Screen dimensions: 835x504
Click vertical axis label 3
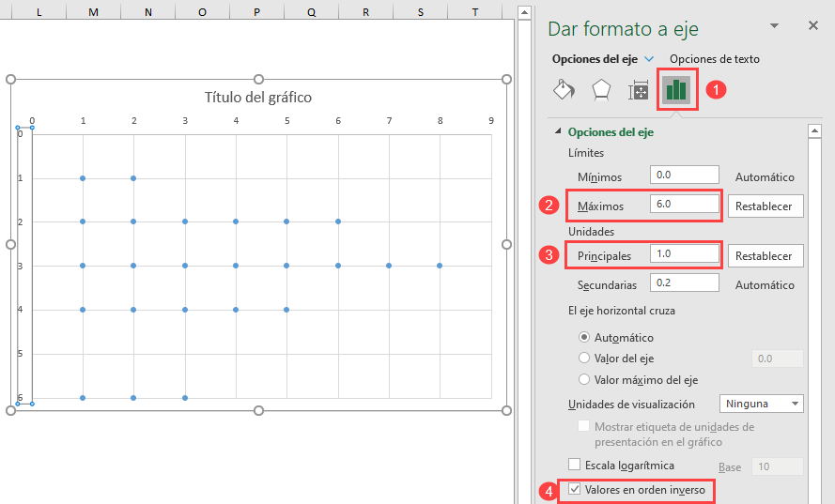point(21,266)
